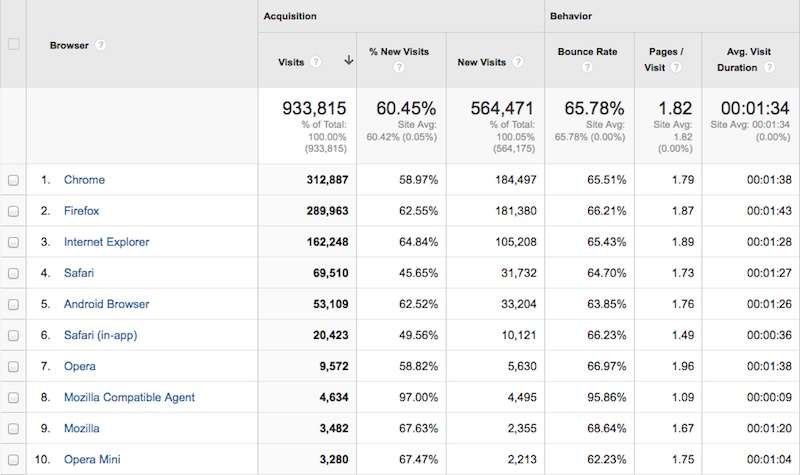This screenshot has height=475, width=800.
Task: Click the Mozilla Compatible Agent link
Action: pos(129,397)
